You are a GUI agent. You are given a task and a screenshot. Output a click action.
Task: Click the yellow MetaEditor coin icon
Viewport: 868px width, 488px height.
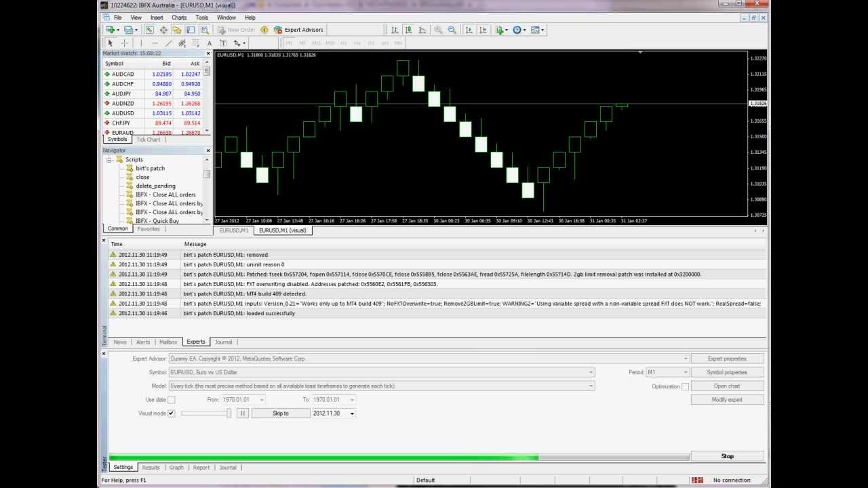(264, 30)
